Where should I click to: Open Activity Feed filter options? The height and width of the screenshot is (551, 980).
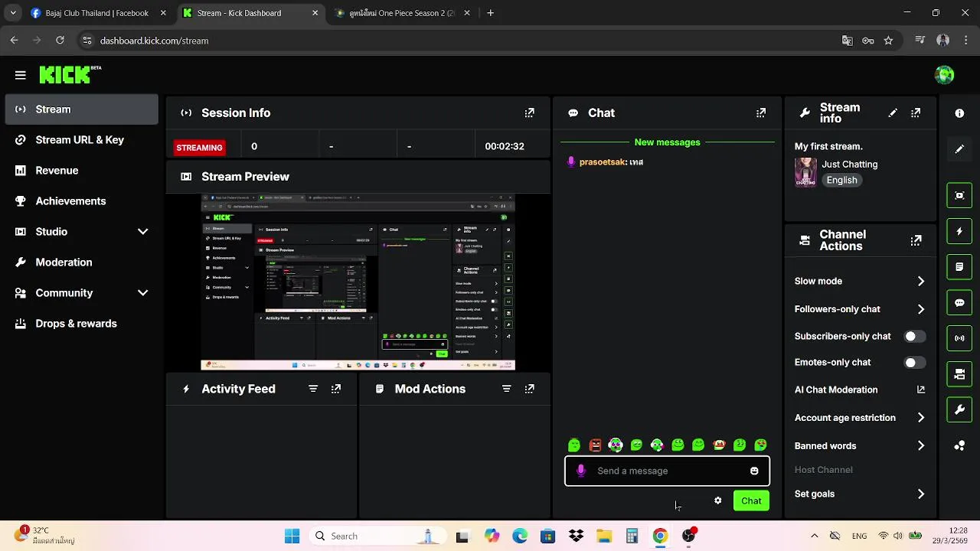[313, 389]
